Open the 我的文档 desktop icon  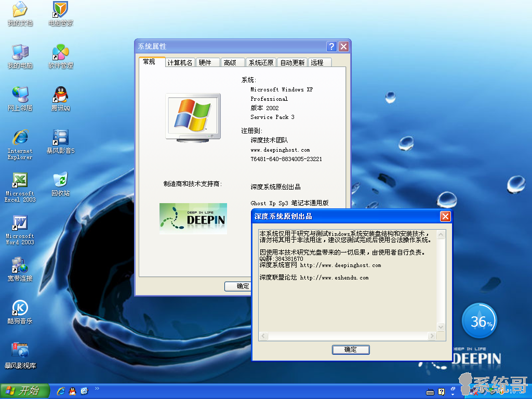click(x=20, y=14)
